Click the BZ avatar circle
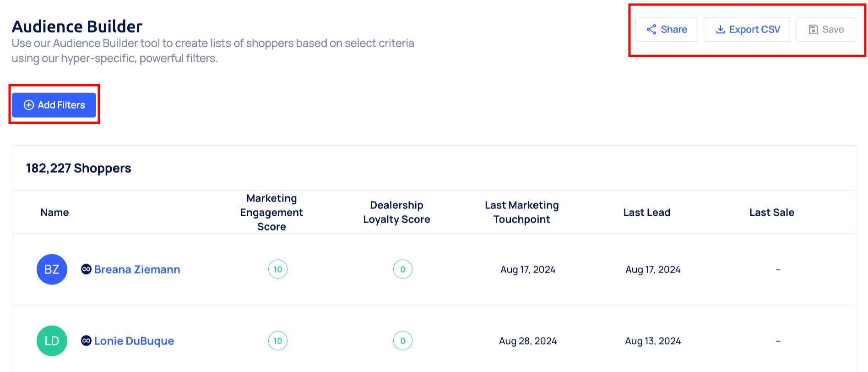This screenshot has width=868, height=372. click(x=52, y=269)
